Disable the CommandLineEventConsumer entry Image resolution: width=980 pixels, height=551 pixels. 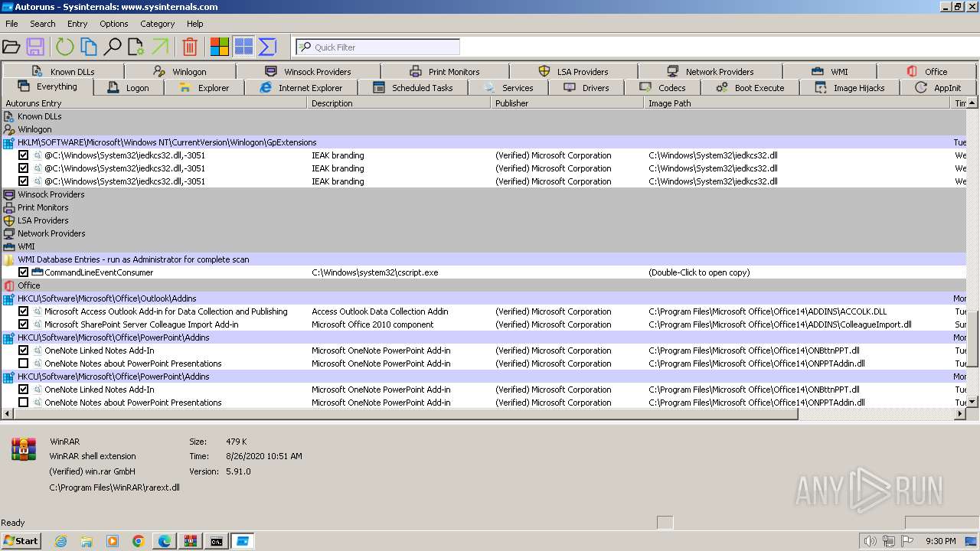pyautogui.click(x=23, y=272)
